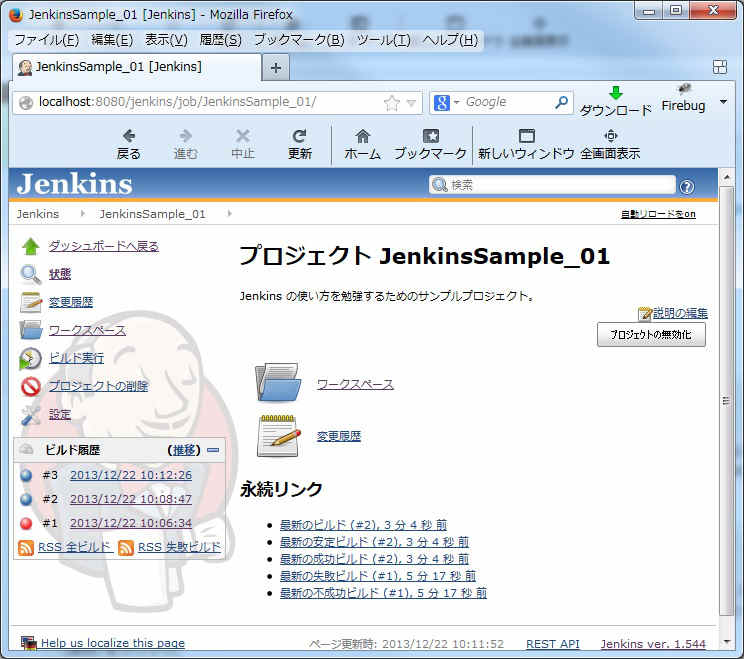Open the 編集(E) menu
Image resolution: width=744 pixels, height=659 pixels.
tap(112, 40)
